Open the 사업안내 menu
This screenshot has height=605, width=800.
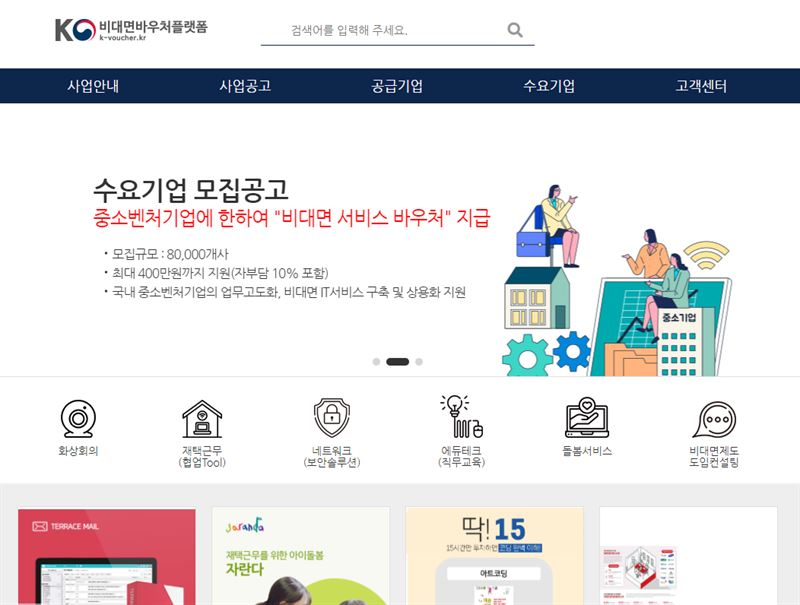(x=93, y=86)
